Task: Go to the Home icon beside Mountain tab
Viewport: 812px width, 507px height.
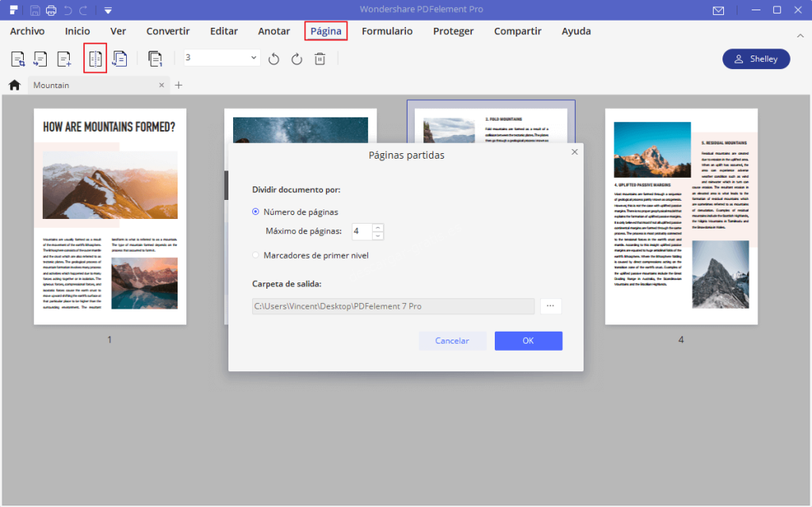Action: [x=14, y=85]
